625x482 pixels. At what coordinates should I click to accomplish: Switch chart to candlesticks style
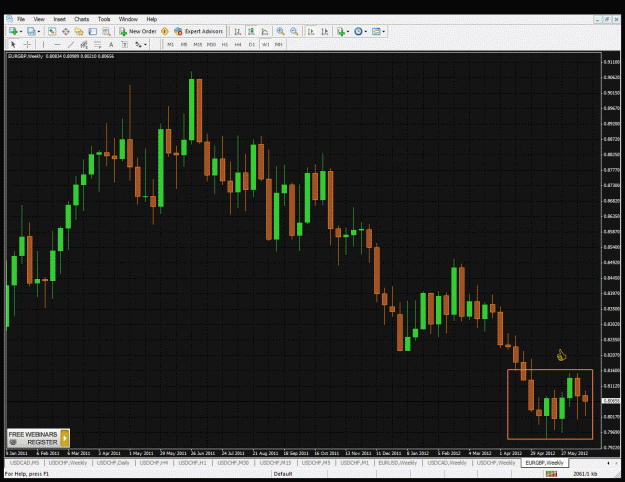click(x=251, y=31)
